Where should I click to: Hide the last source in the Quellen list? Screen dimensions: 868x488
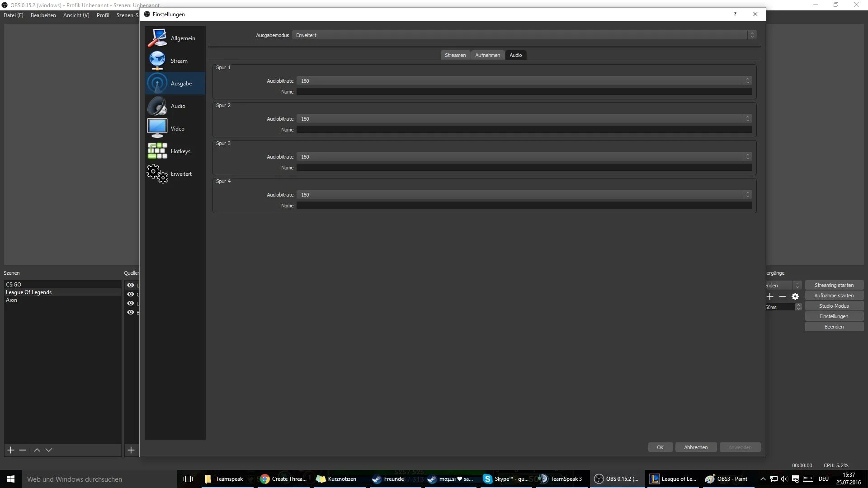pos(131,312)
